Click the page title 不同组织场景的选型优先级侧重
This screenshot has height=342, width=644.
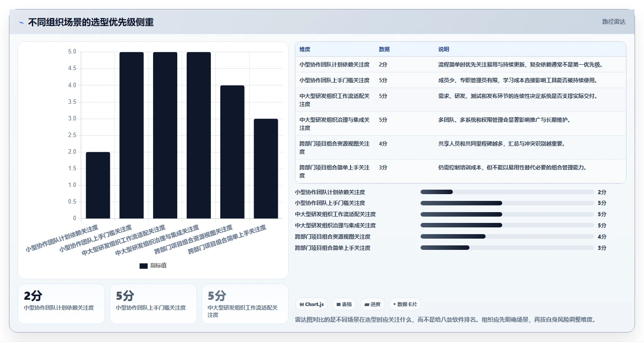pyautogui.click(x=91, y=22)
